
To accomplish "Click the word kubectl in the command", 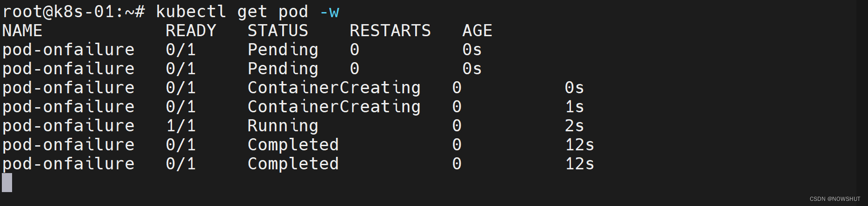I will click(x=191, y=12).
